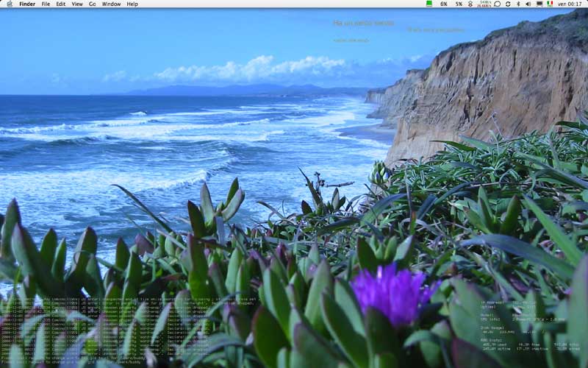Open the File menu

(x=46, y=4)
